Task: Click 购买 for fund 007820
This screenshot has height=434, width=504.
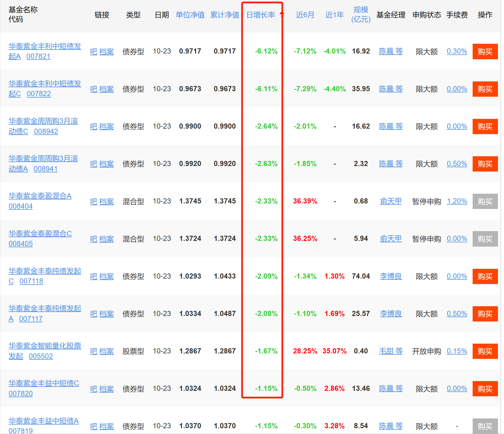Action: pos(485,389)
